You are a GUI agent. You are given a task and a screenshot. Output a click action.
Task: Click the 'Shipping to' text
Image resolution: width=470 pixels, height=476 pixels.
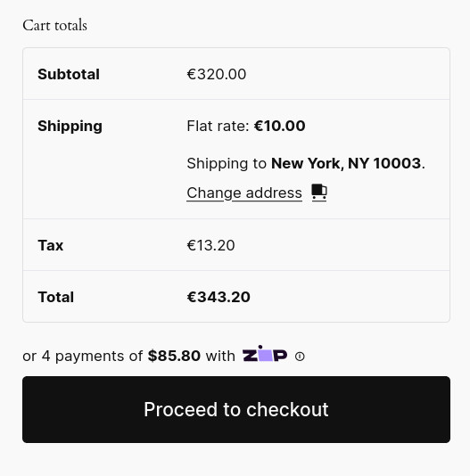tap(227, 164)
